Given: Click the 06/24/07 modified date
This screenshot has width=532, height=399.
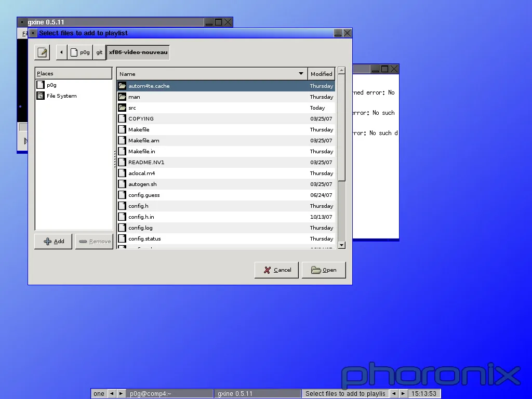Looking at the screenshot, I should [321, 195].
